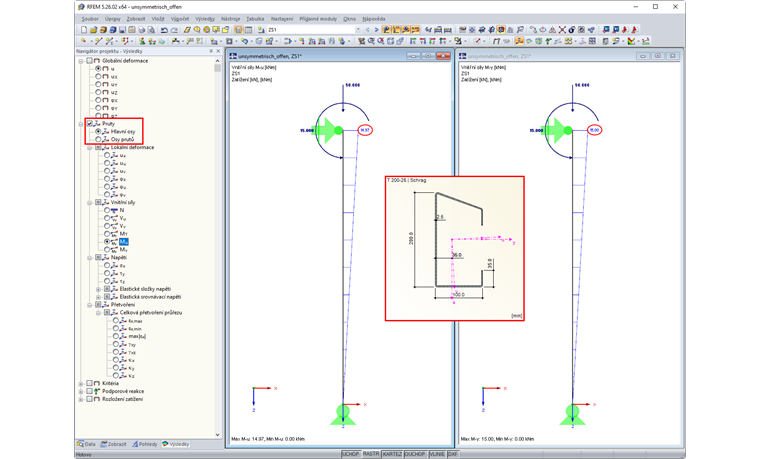Open the Nástroje menu
760x459 pixels.
pos(230,19)
